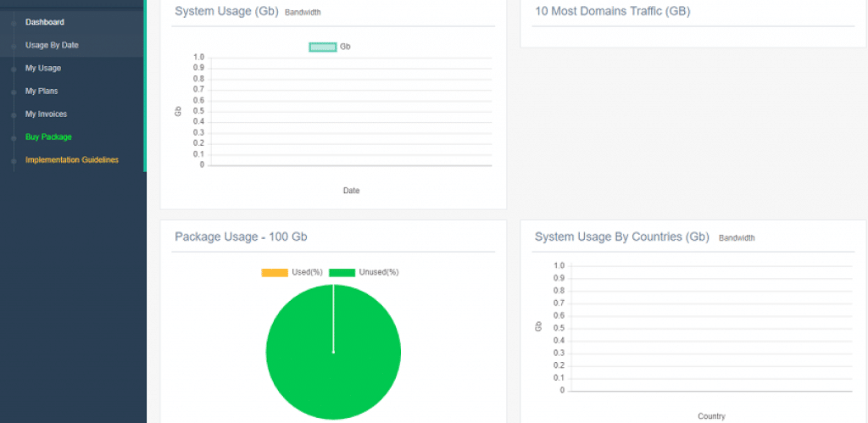Click System Usage By Countries (Gb) heading
This screenshot has height=423, width=868.
click(x=621, y=237)
